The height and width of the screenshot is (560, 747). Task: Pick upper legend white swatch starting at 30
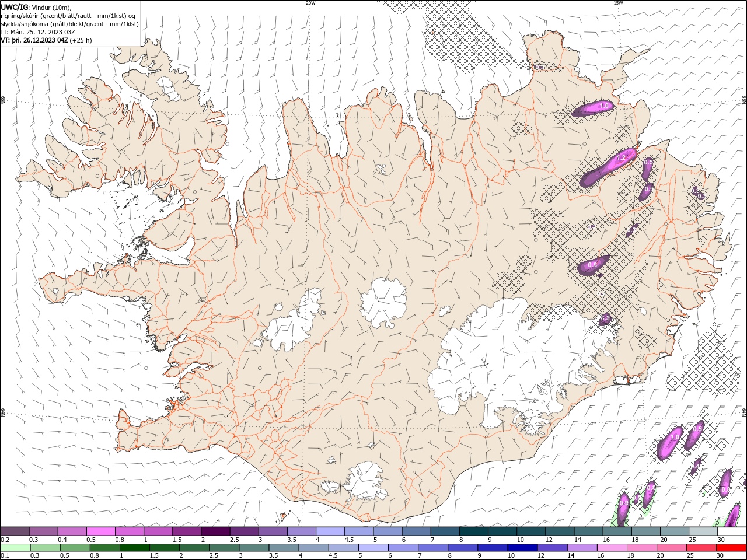732,531
